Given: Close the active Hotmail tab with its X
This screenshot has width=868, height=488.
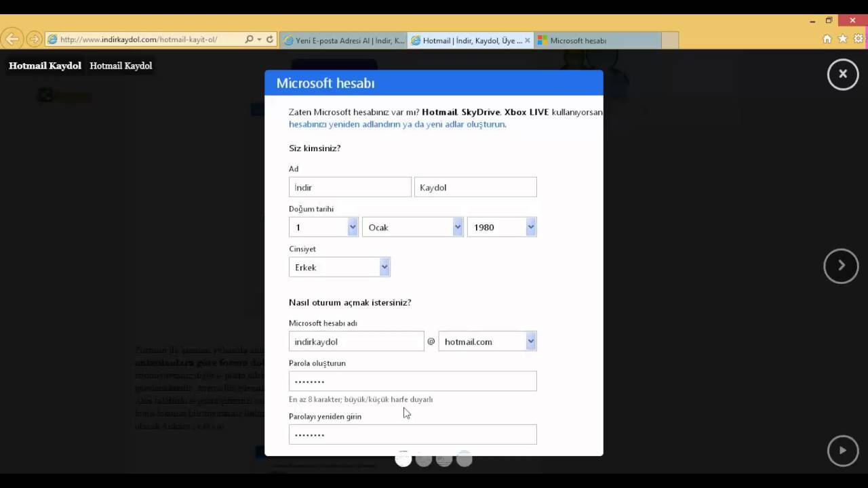Looking at the screenshot, I should (x=528, y=41).
